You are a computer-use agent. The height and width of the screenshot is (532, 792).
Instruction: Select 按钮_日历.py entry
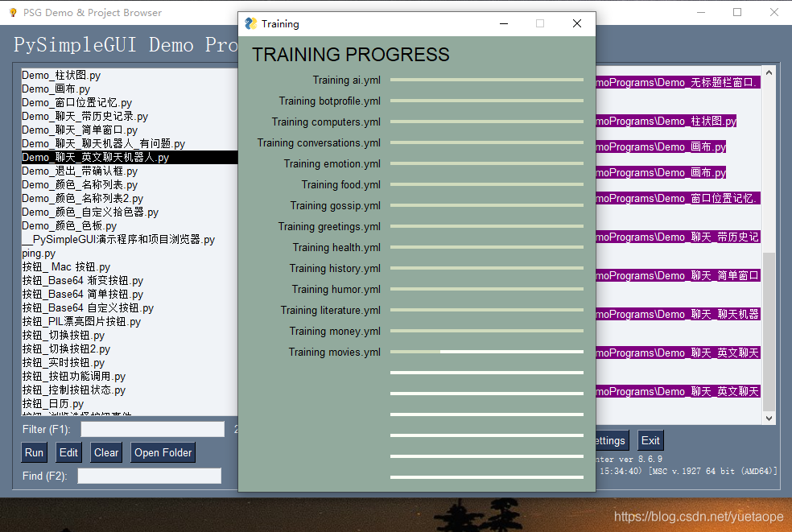tap(130, 403)
